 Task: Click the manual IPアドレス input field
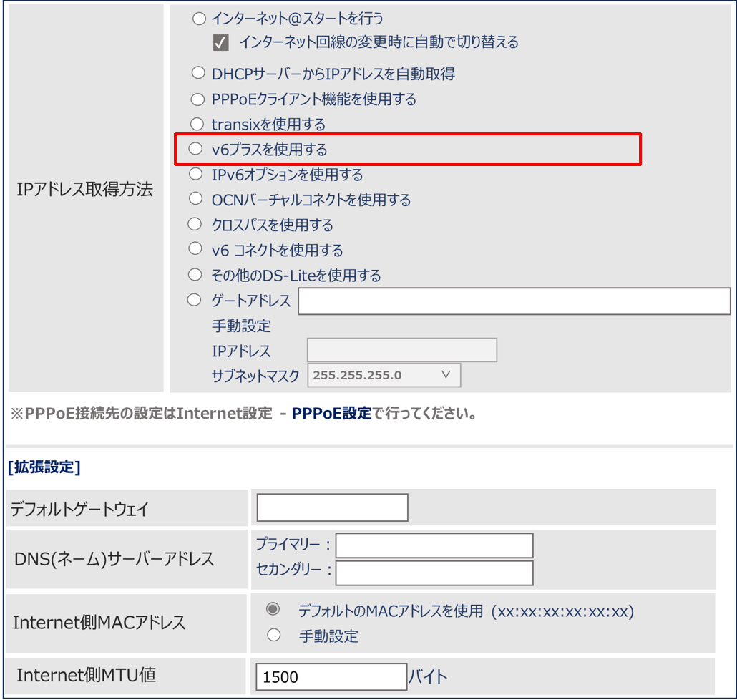tap(401, 351)
